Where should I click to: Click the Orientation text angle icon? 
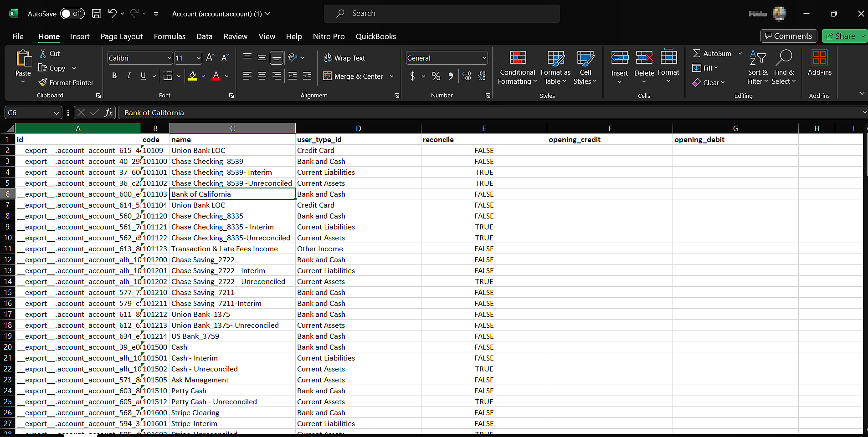coord(293,57)
